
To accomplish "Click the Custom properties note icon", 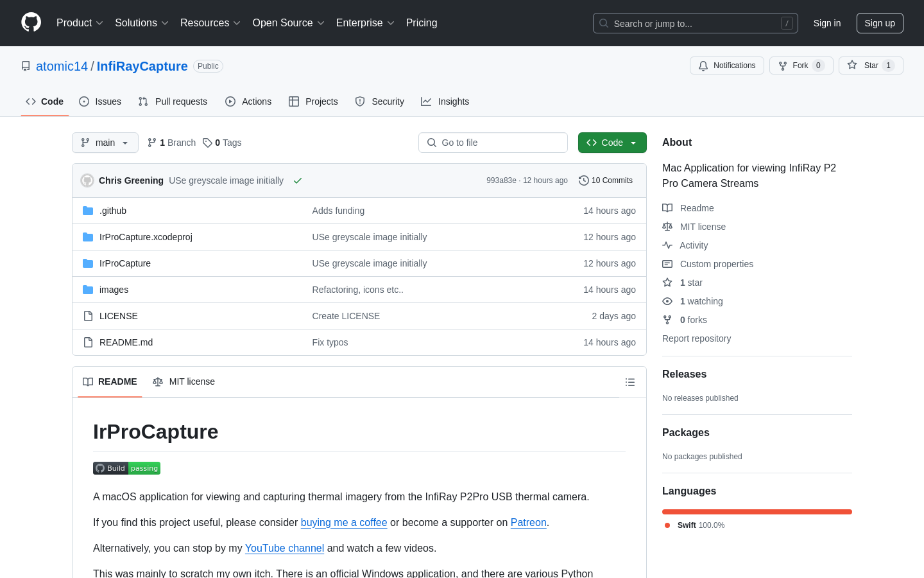I will point(667,264).
